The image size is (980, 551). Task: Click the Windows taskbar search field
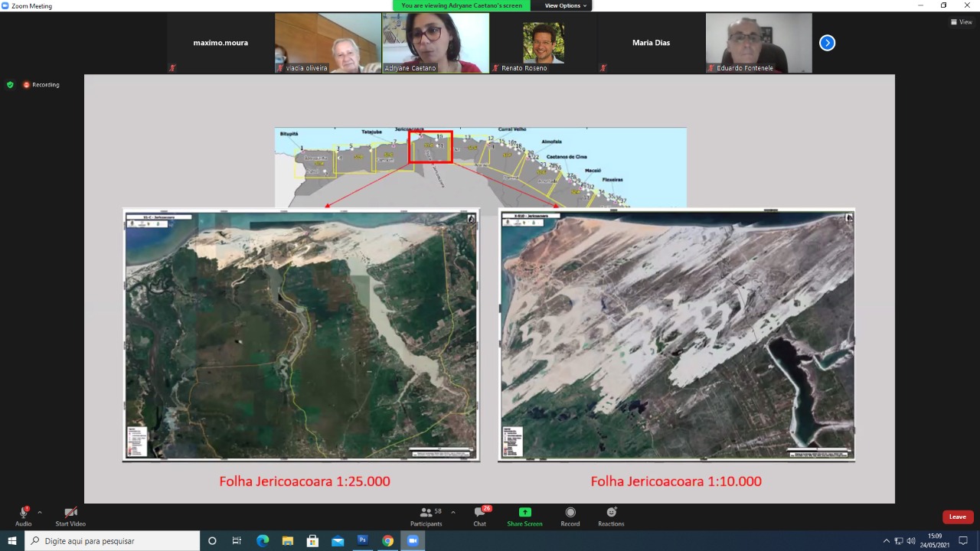click(113, 541)
